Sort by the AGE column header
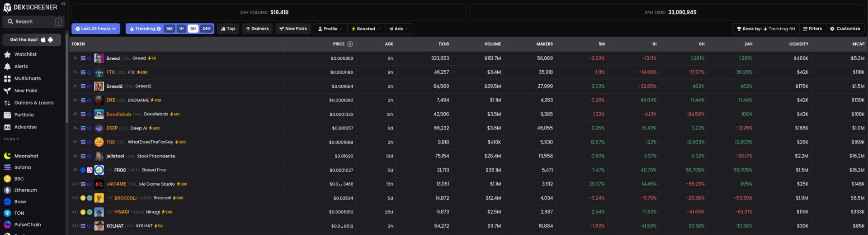The width and height of the screenshot is (868, 235). (389, 44)
